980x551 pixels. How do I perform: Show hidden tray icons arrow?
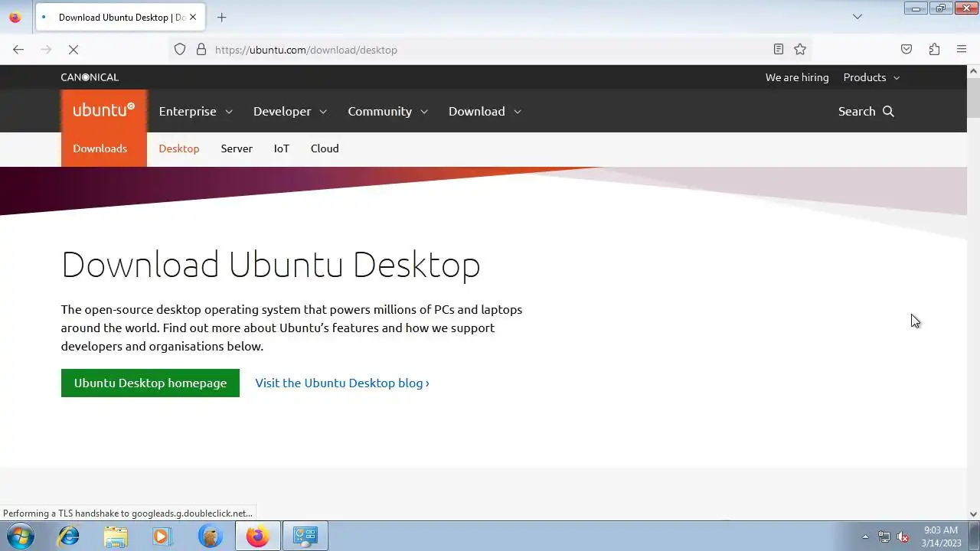[865, 536]
